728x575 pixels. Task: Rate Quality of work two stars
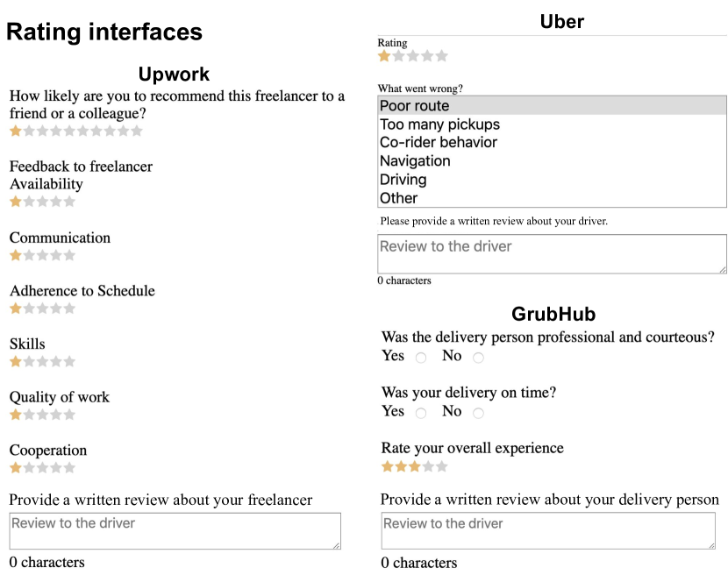click(x=29, y=415)
